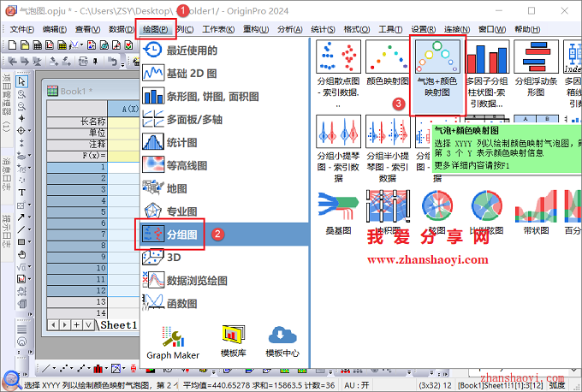Select the Sheet1 worksheet tab
The image size is (582, 392).
(119, 325)
